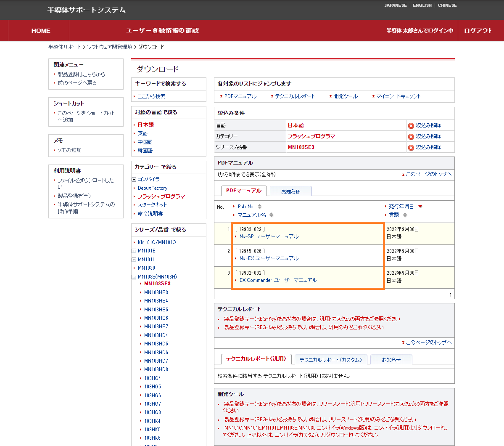504x446 pixels.
Task: Select KM101C/MN101C series
Action: pyautogui.click(x=157, y=242)
